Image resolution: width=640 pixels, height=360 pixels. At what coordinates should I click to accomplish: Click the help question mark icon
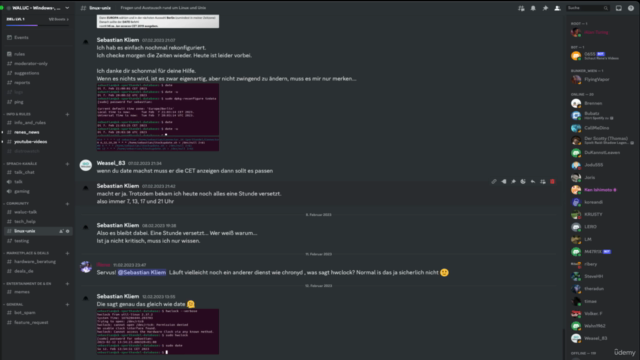click(631, 8)
